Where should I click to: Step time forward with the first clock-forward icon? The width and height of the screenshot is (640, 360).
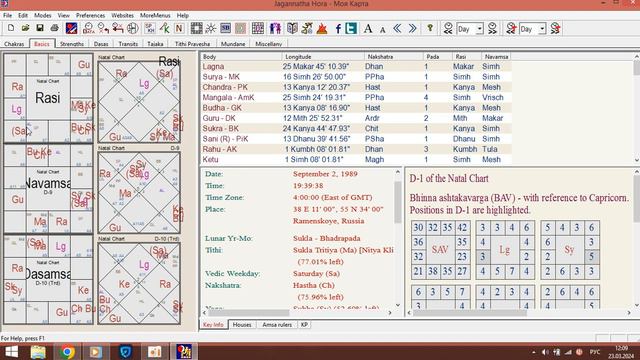pos(493,28)
